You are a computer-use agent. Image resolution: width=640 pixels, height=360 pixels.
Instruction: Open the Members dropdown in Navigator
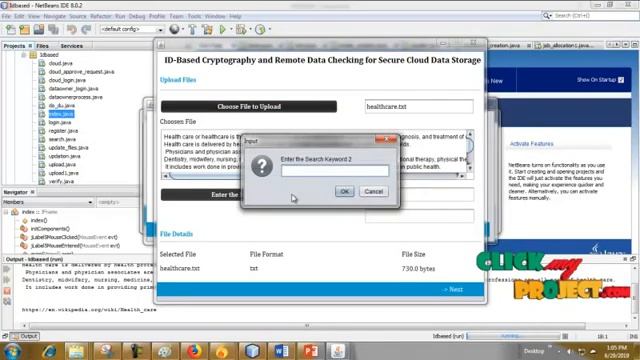click(47, 202)
